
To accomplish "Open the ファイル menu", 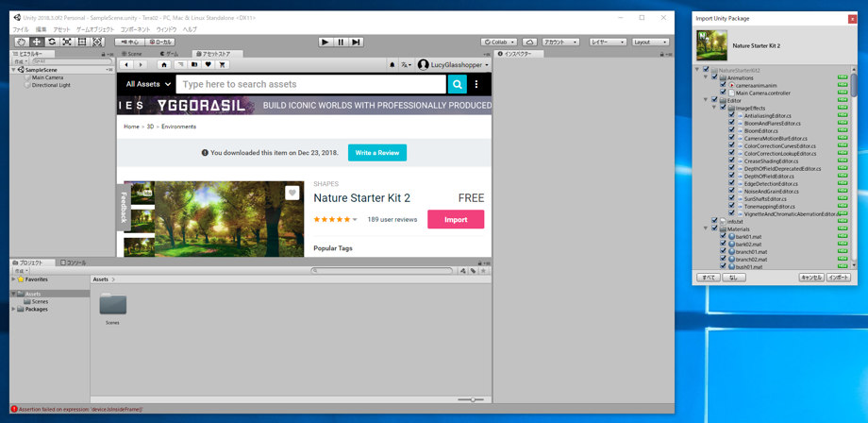I will pos(21,29).
